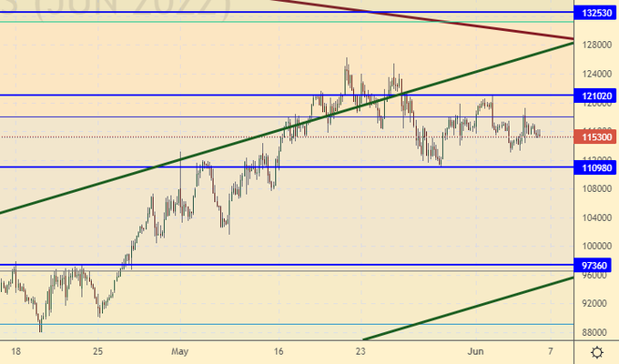Click the 100000 tick on price axis
619x364 pixels.
(596, 247)
